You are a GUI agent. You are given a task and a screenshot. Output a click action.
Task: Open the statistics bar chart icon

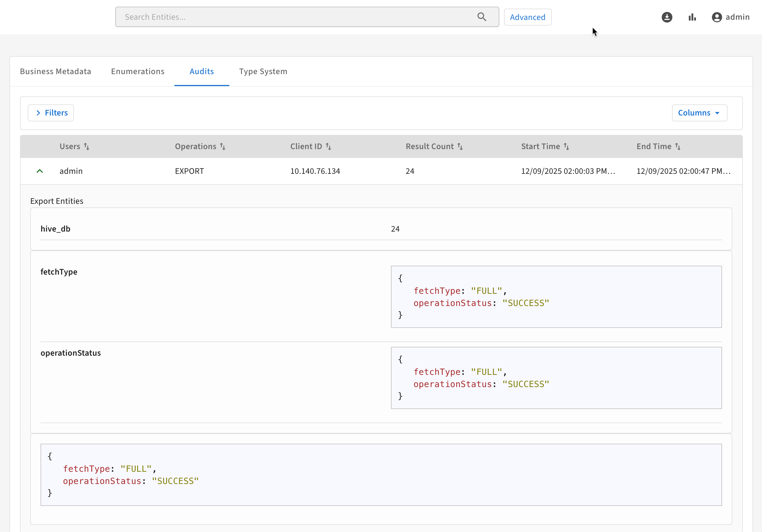692,17
